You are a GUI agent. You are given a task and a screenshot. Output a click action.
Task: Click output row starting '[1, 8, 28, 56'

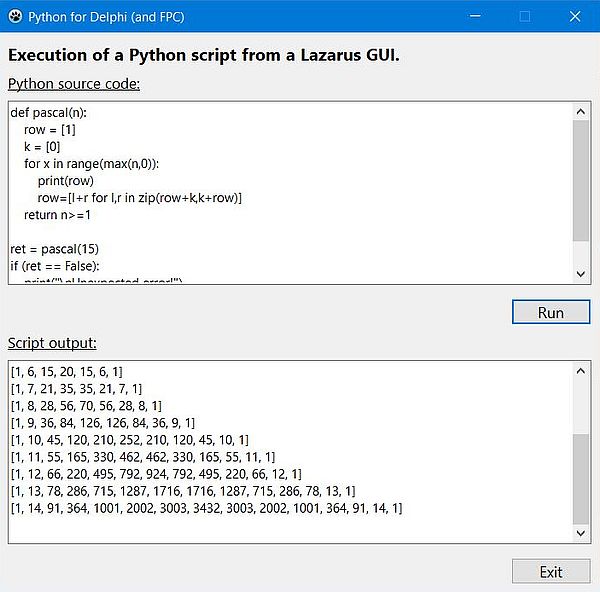(86, 406)
